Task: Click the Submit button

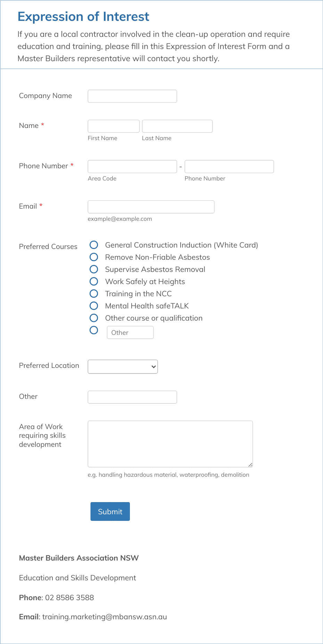Action: (110, 512)
